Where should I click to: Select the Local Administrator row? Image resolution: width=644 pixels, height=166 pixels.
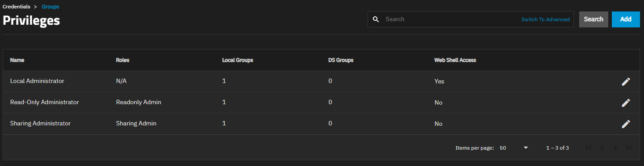point(321,82)
